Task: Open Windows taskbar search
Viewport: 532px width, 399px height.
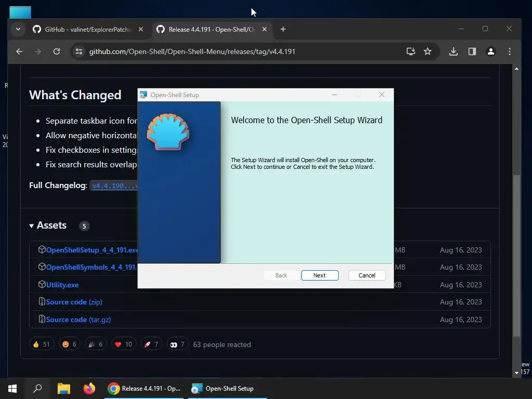Action: pos(37,389)
